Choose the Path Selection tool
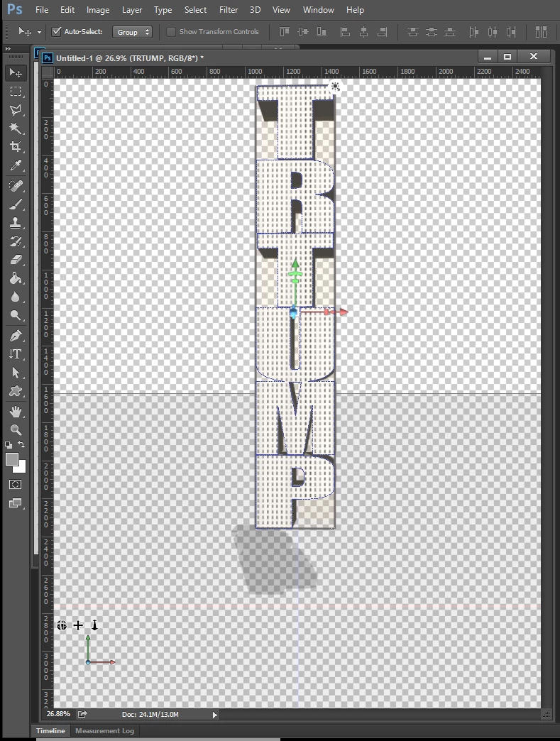 [16, 373]
